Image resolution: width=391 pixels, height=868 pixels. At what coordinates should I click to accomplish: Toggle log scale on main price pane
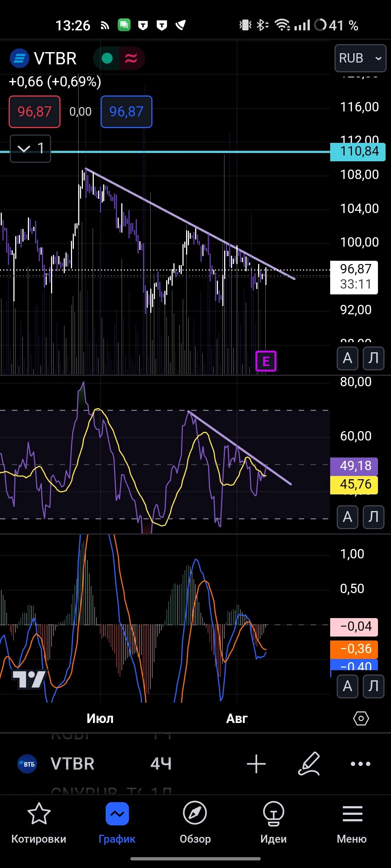(x=373, y=358)
